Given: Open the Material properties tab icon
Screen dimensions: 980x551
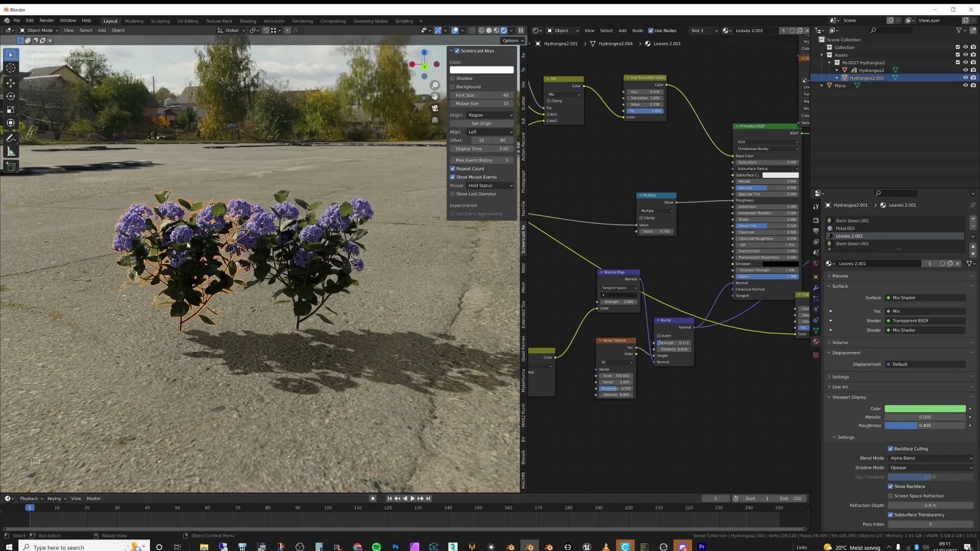Looking at the screenshot, I should (x=816, y=341).
